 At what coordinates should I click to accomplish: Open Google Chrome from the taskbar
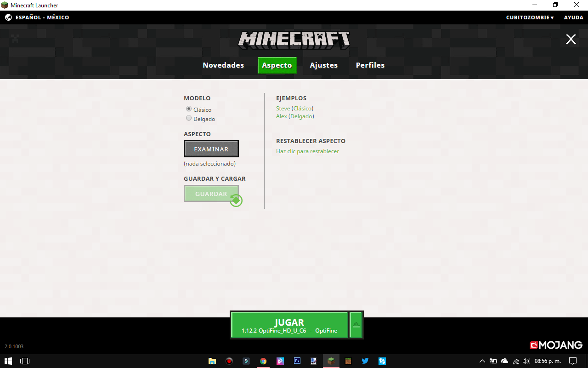click(263, 361)
